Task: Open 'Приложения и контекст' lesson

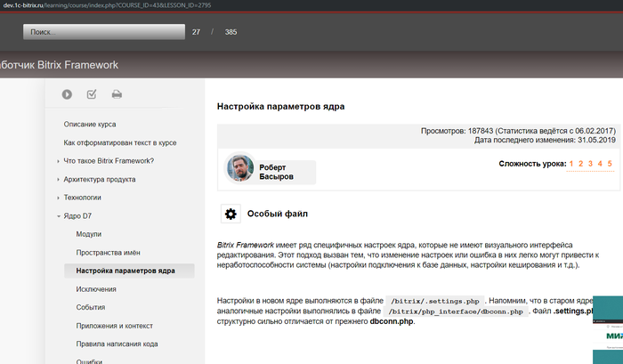Action: tap(116, 326)
